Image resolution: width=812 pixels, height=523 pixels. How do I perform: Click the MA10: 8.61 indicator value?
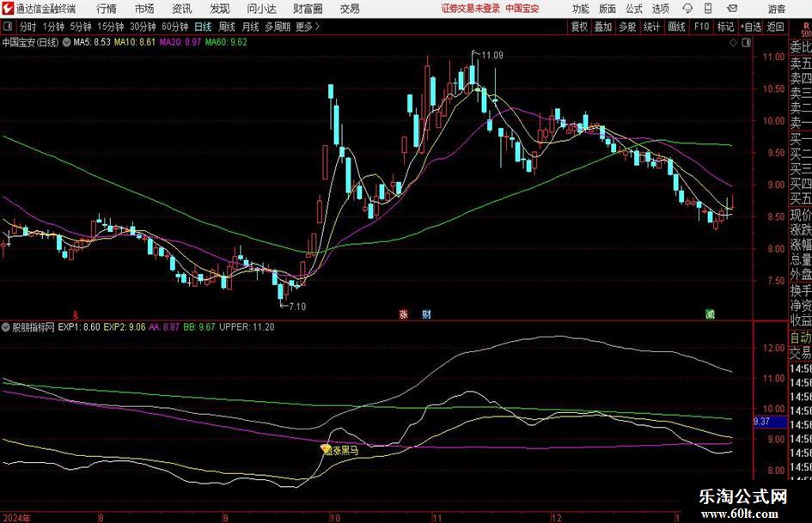point(135,42)
